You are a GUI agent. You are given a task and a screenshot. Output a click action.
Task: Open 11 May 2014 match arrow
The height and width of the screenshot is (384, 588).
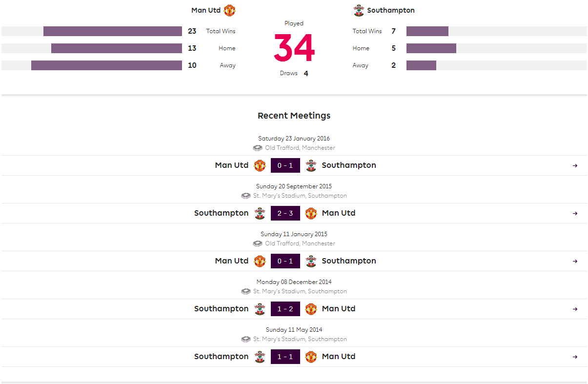click(575, 357)
